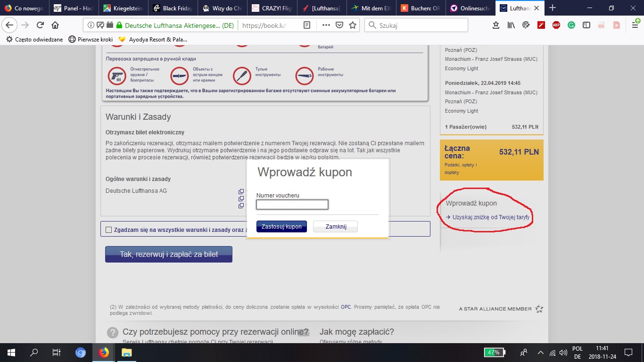Switch to the 'Buchen: OR' tab

click(x=421, y=8)
